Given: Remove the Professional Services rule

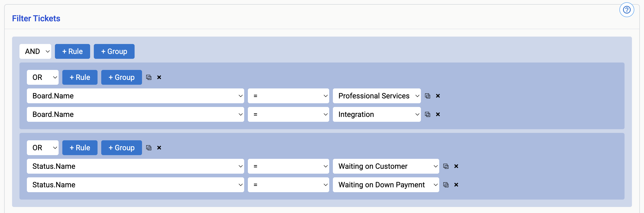Looking at the screenshot, I should [438, 96].
